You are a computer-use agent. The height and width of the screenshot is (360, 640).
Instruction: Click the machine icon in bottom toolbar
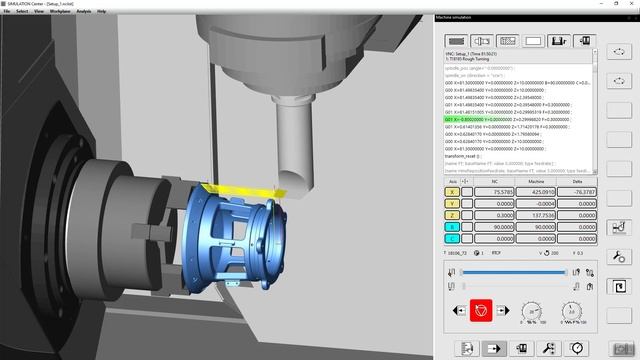tap(522, 348)
